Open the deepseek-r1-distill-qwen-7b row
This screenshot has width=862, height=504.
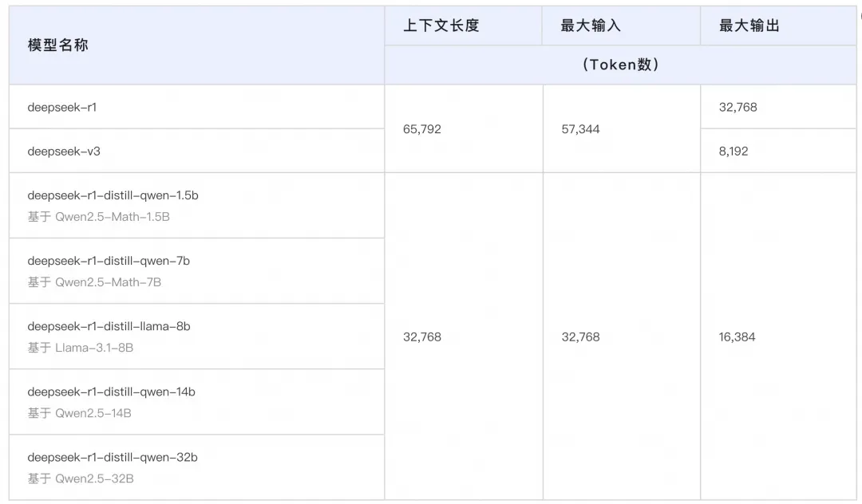109,261
